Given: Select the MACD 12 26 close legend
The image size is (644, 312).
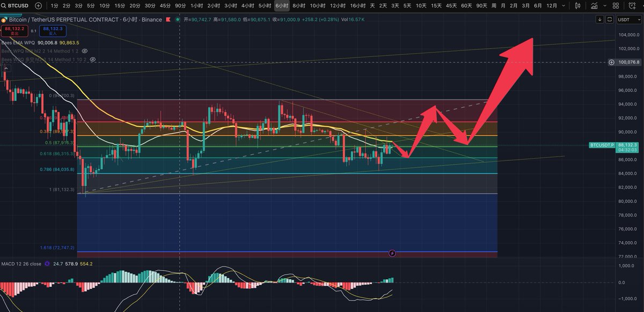Looking at the screenshot, I should [21, 264].
